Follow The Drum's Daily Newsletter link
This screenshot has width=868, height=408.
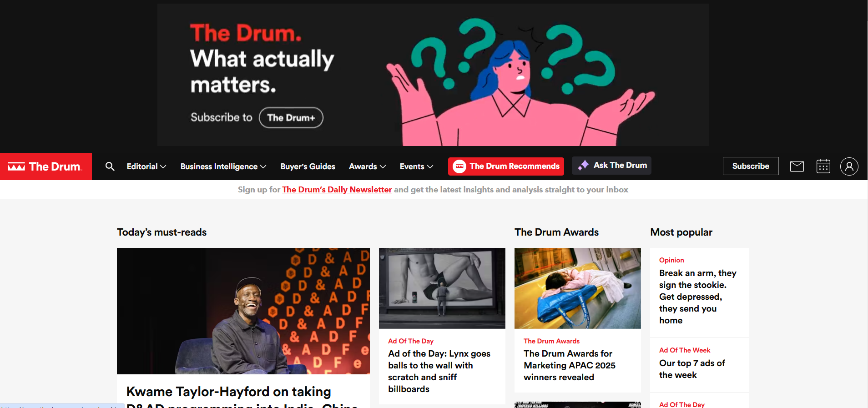pos(337,190)
